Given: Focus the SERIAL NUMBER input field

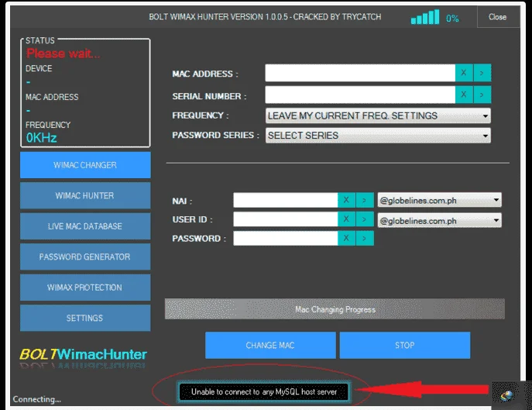Looking at the screenshot, I should click(360, 95).
